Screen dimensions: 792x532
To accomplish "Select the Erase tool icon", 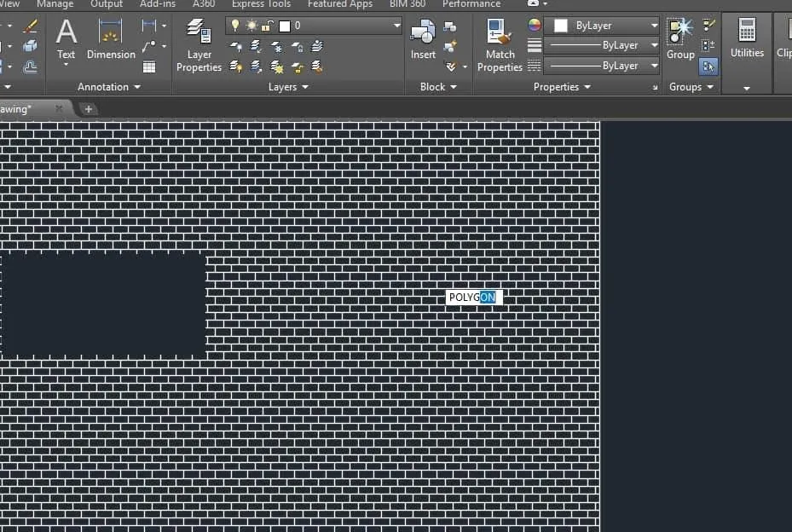I will pyautogui.click(x=31, y=26).
